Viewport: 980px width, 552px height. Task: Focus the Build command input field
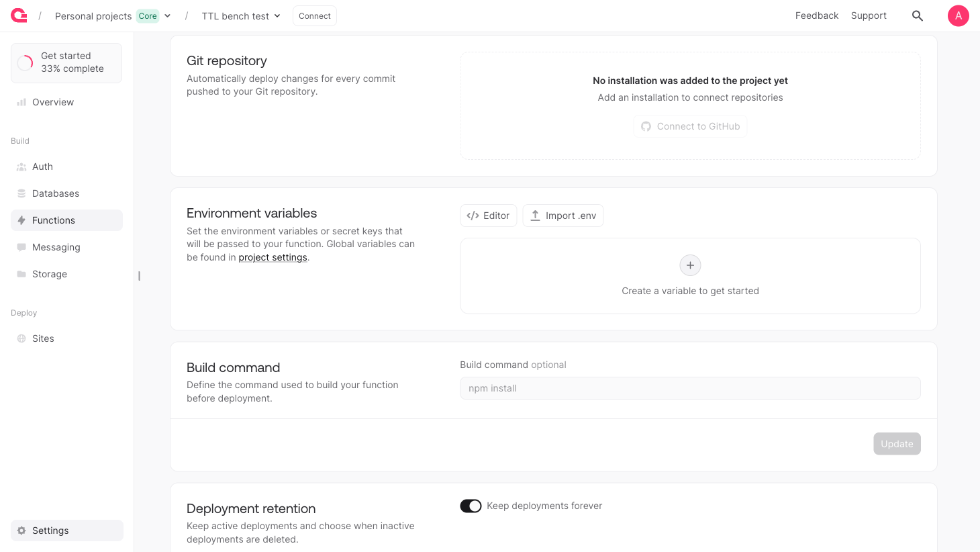(690, 388)
